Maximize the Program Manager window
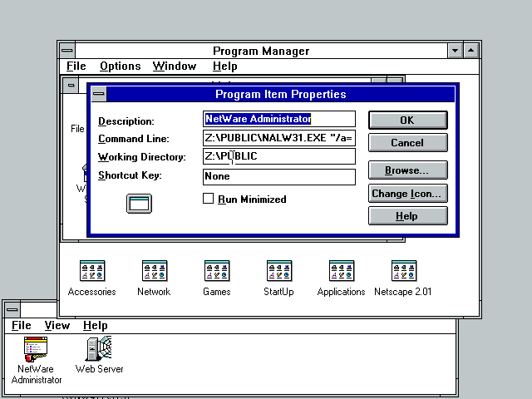 pyautogui.click(x=471, y=51)
